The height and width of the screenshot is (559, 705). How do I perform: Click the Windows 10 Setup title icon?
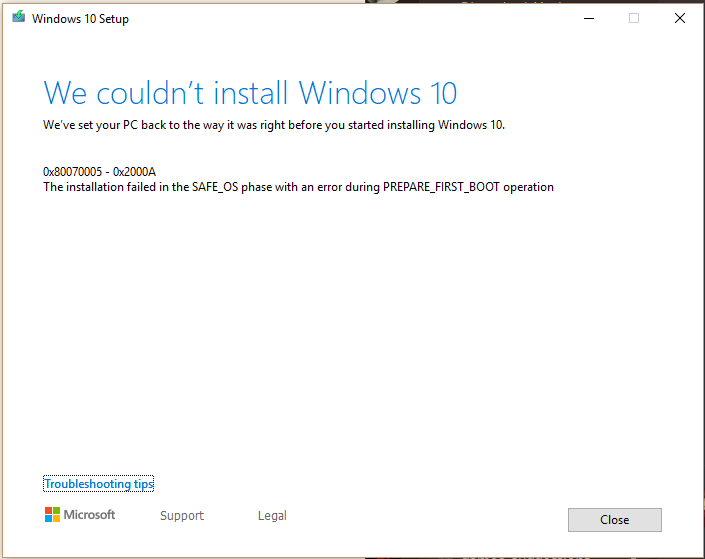coord(18,17)
